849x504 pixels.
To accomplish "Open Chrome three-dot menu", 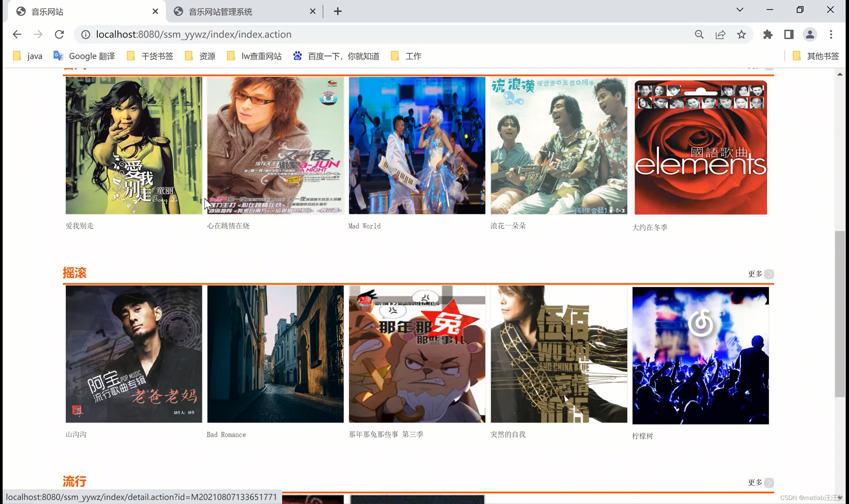I will pyautogui.click(x=831, y=34).
